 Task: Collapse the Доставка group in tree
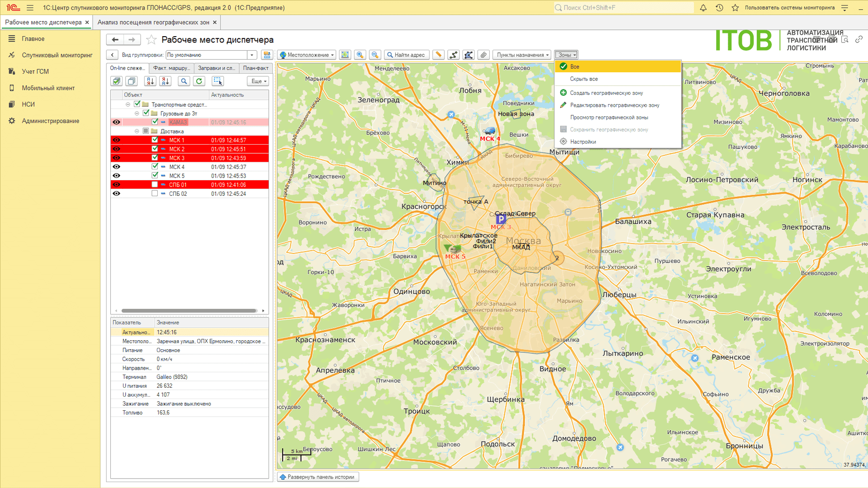point(137,131)
